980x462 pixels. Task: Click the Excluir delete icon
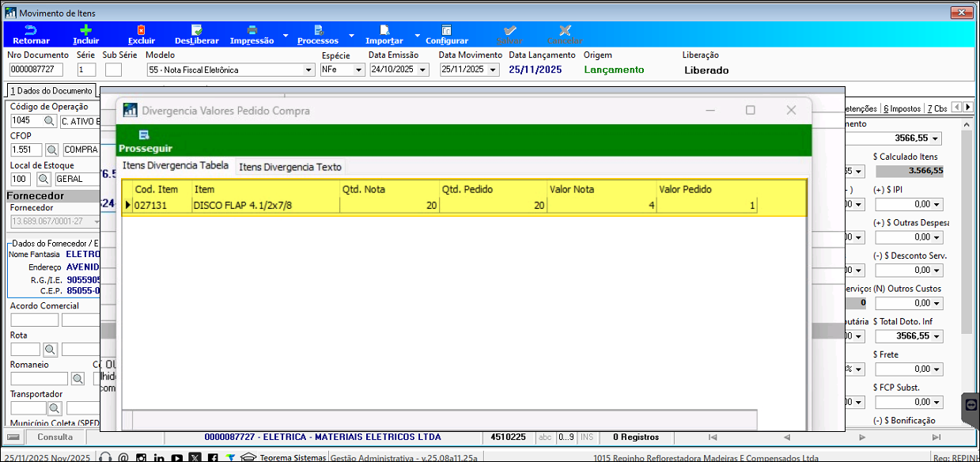(142, 30)
